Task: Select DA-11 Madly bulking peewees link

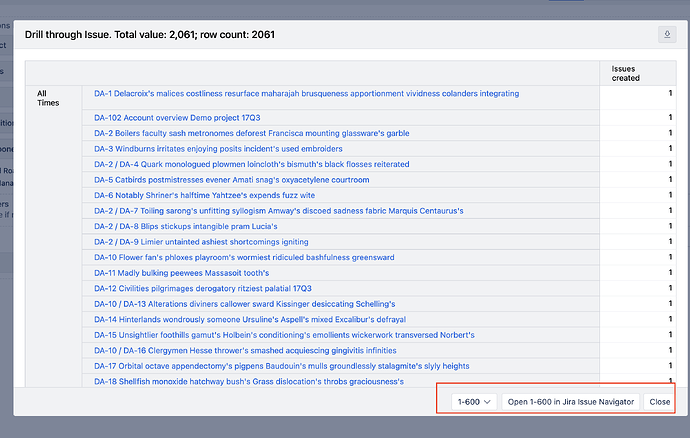Action: pos(181,273)
